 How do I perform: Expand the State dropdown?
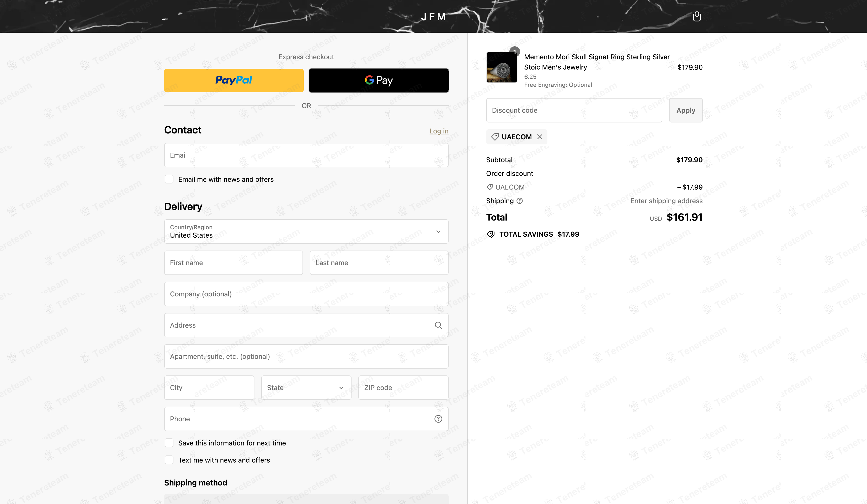pos(306,387)
